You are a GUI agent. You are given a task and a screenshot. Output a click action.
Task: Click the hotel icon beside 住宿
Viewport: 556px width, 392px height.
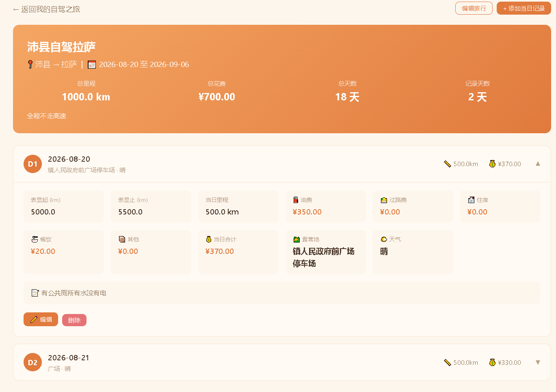471,200
